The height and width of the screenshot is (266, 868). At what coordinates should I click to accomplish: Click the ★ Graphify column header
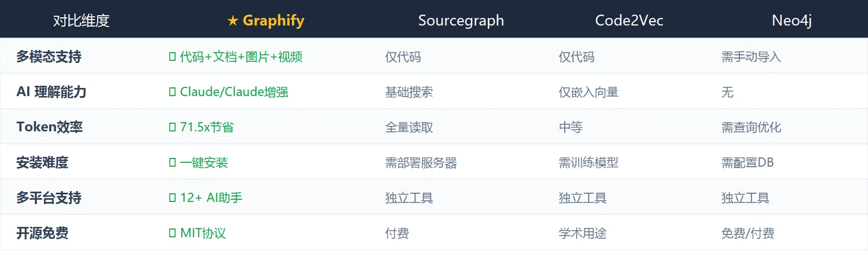point(266,21)
